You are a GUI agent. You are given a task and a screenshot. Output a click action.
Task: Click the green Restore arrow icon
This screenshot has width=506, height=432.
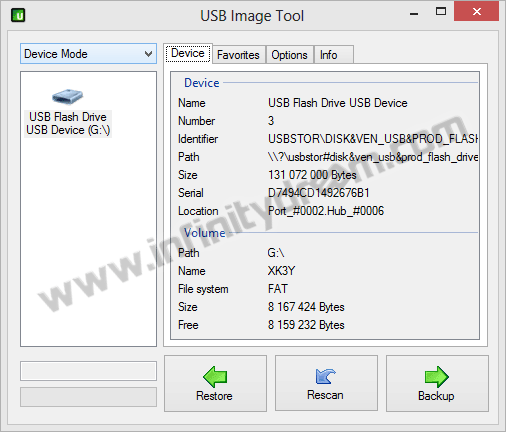(x=215, y=377)
